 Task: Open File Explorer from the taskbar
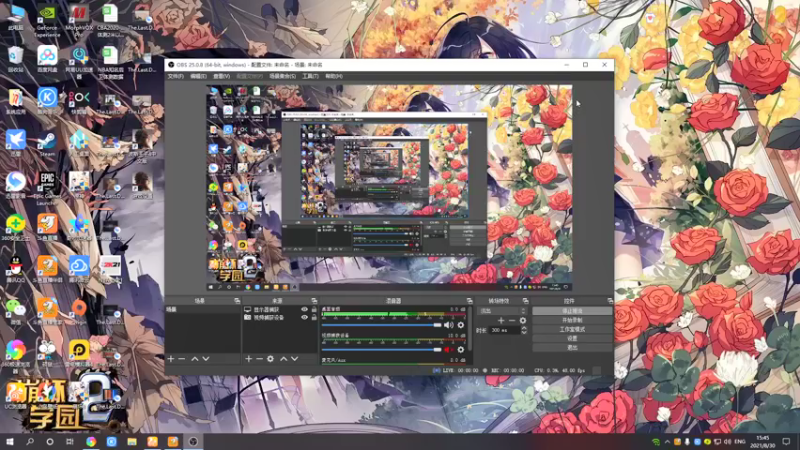click(132, 442)
